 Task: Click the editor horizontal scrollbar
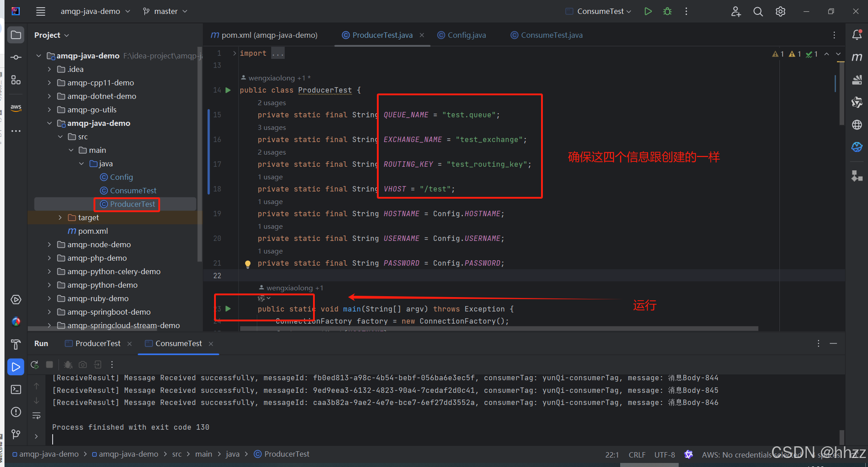499,329
